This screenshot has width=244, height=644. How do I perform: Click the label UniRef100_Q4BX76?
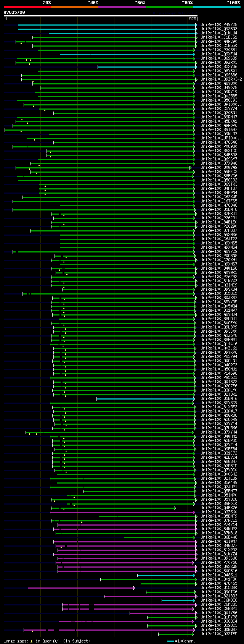(x=219, y=508)
